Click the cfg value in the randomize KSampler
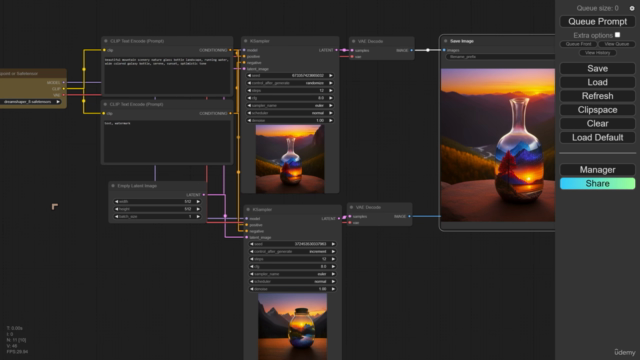The width and height of the screenshot is (640, 360). 321,98
